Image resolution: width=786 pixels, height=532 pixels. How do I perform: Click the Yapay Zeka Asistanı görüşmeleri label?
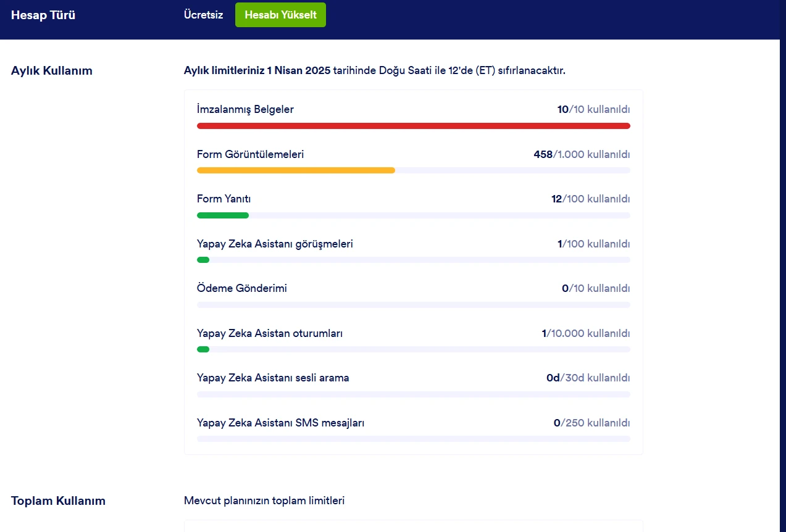point(275,243)
